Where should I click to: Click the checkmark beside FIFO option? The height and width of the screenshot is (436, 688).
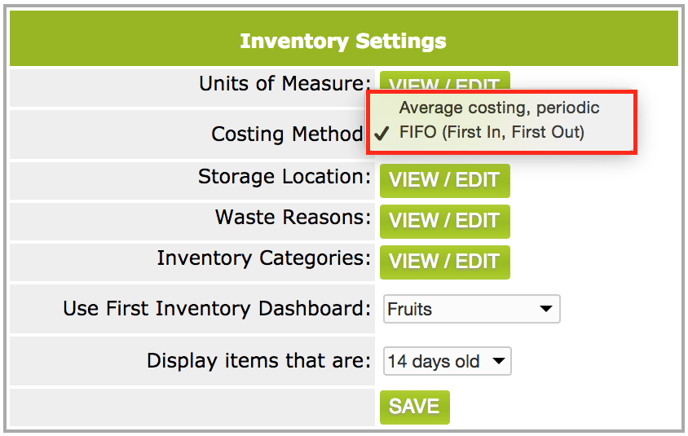click(382, 132)
